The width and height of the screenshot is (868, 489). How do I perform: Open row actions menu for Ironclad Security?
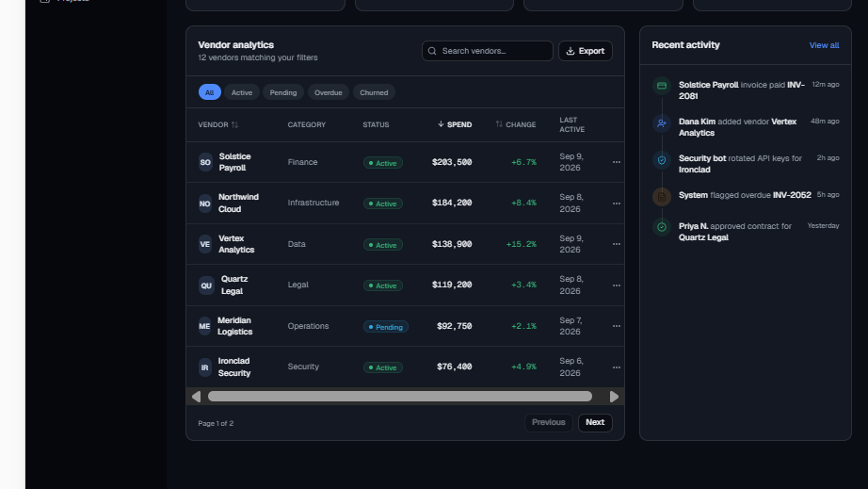pos(616,367)
